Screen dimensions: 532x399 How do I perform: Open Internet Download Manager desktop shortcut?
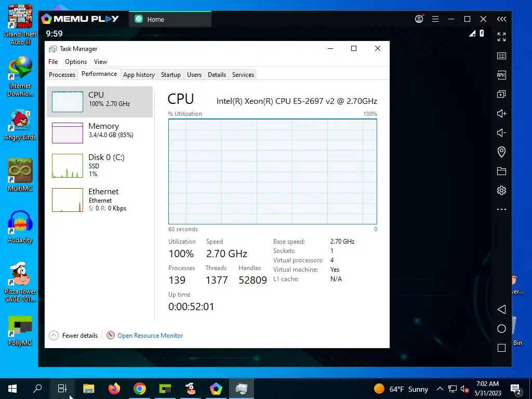click(x=20, y=77)
